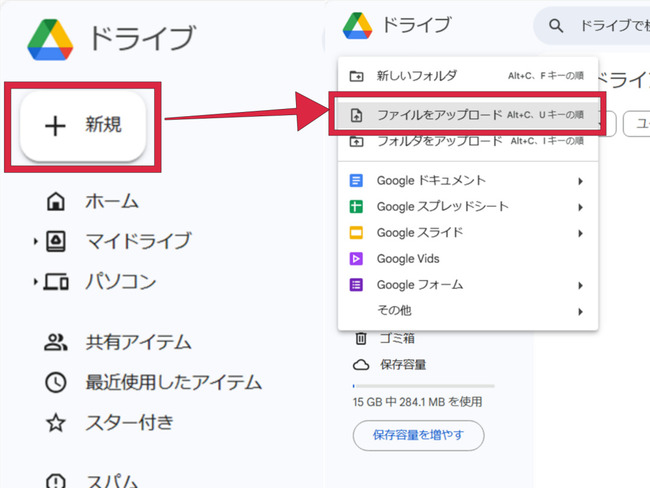Click the new folder icon in menu
650x488 pixels.
pos(357,76)
